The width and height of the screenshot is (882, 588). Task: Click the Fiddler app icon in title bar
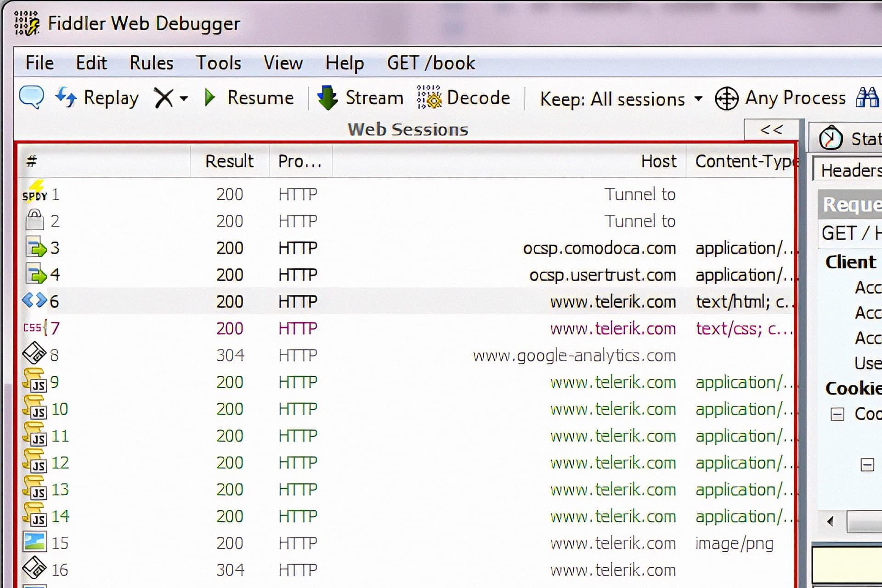click(x=26, y=23)
